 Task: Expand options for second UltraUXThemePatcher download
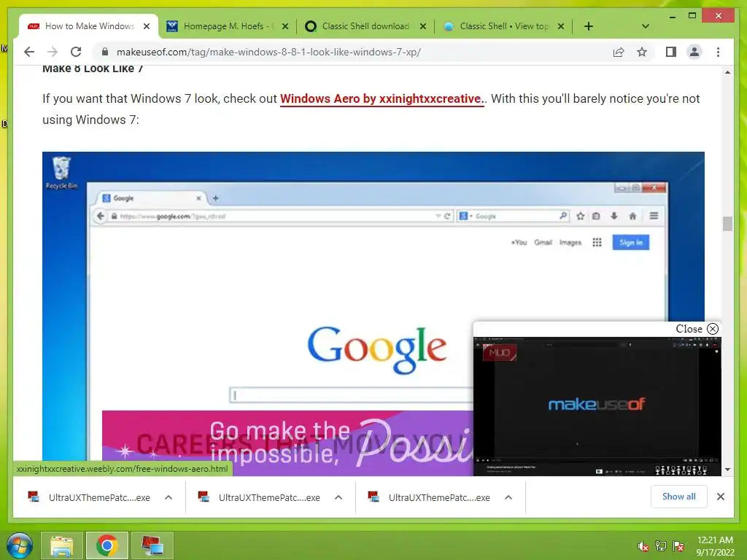coord(338,497)
